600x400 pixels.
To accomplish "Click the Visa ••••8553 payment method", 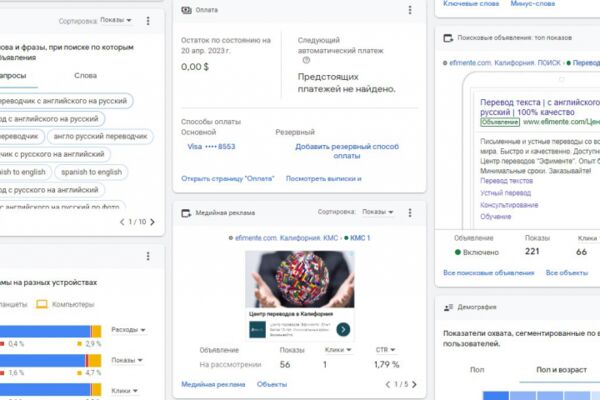I will tap(211, 147).
